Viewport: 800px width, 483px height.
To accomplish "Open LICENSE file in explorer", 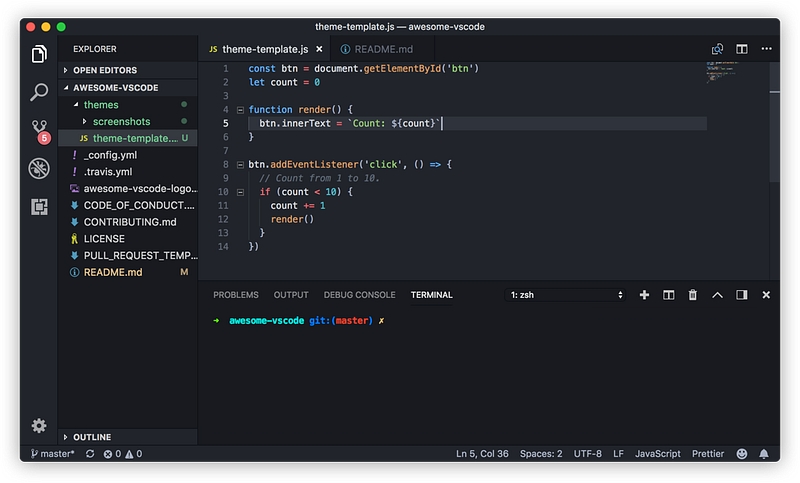I will [104, 239].
